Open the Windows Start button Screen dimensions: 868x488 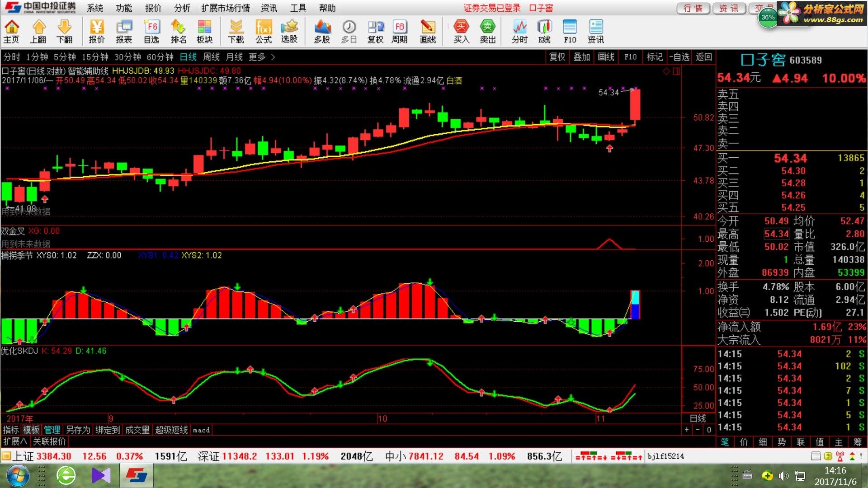[17, 475]
